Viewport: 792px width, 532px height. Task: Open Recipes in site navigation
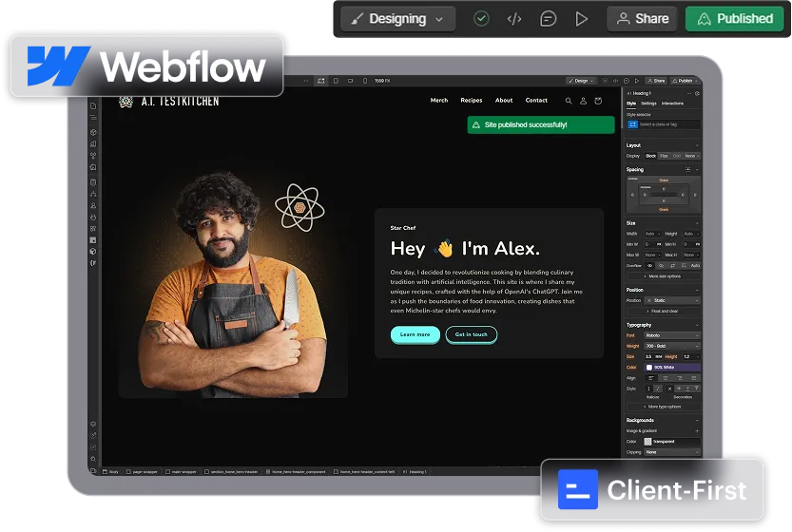pos(472,101)
